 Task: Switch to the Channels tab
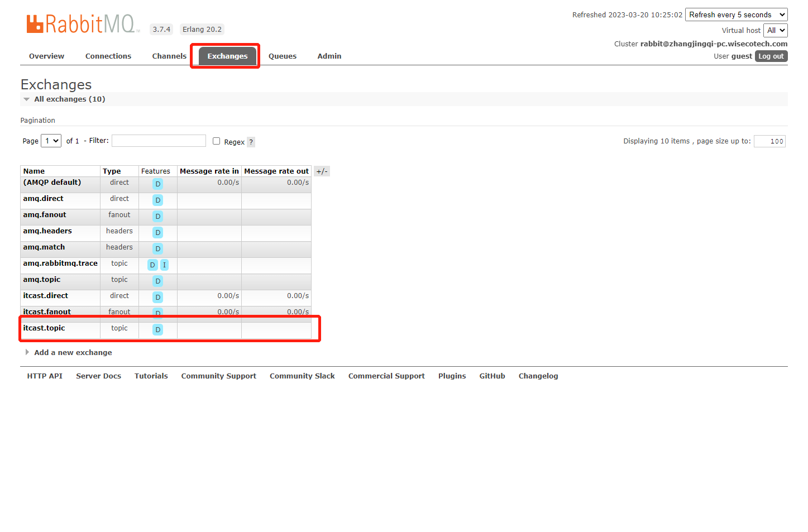point(169,56)
